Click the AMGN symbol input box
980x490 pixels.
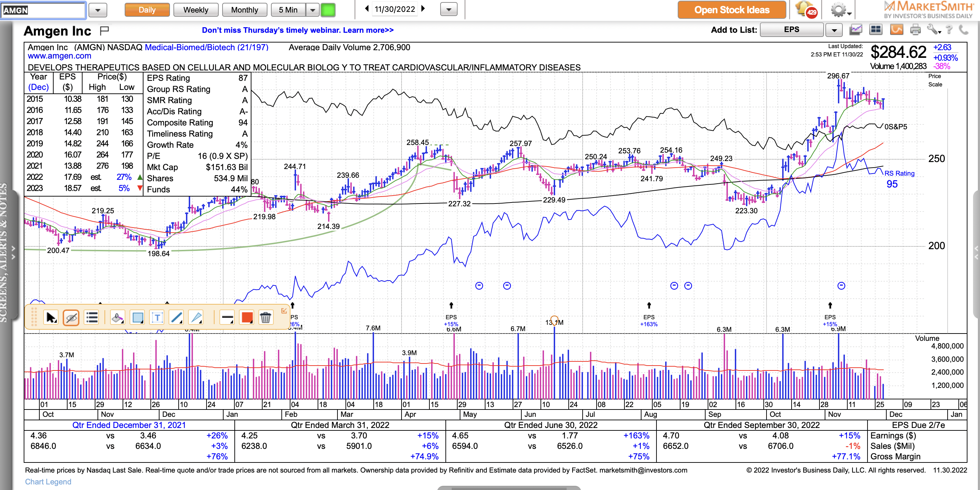click(42, 10)
